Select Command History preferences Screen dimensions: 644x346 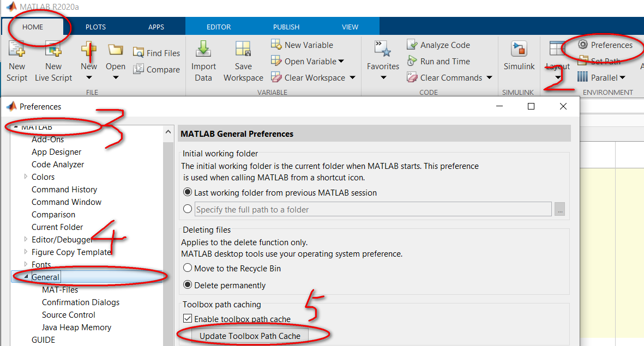tap(64, 189)
